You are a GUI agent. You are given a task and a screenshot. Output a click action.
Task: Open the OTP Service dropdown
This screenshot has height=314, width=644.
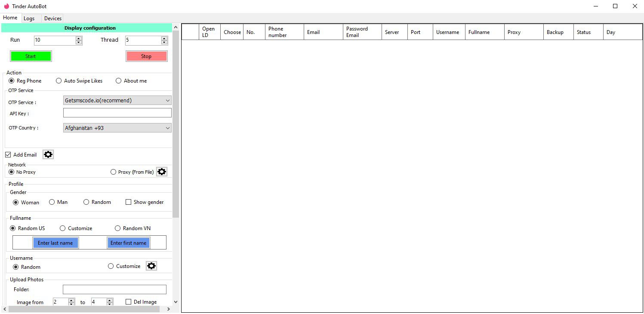pos(117,101)
